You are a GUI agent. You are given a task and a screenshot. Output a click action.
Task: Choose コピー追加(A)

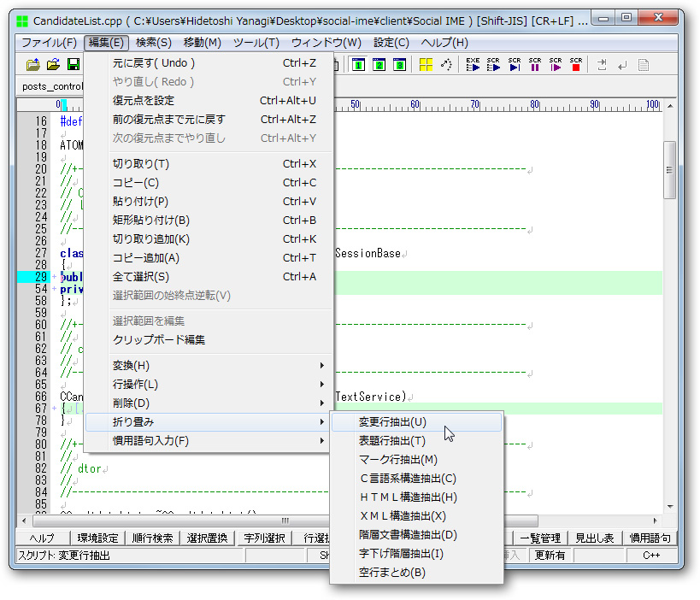(209, 257)
